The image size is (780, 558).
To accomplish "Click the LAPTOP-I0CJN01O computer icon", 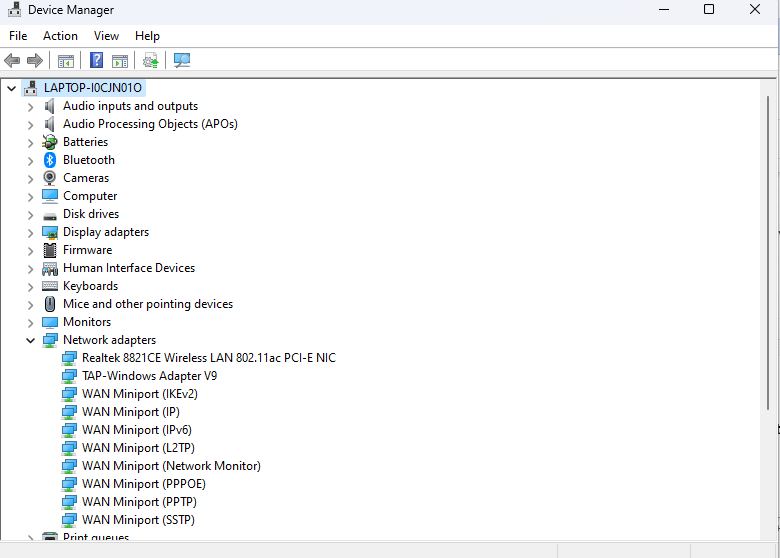I will (x=31, y=88).
